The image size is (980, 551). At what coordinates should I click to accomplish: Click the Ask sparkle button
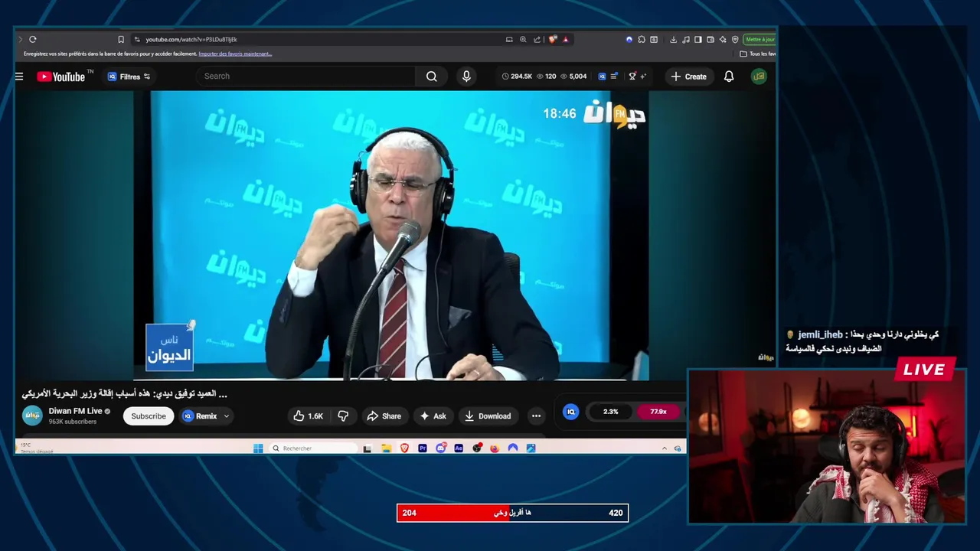[433, 416]
